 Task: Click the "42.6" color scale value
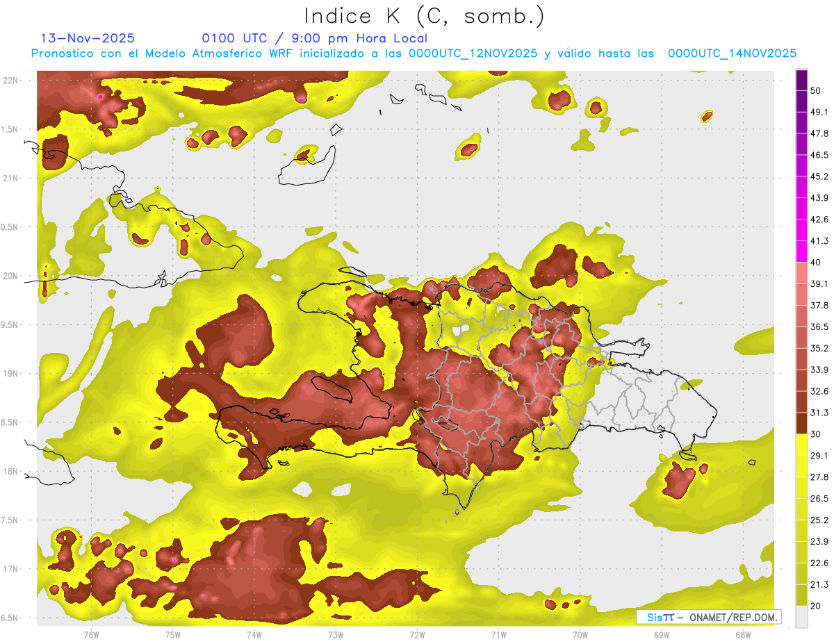point(819,220)
